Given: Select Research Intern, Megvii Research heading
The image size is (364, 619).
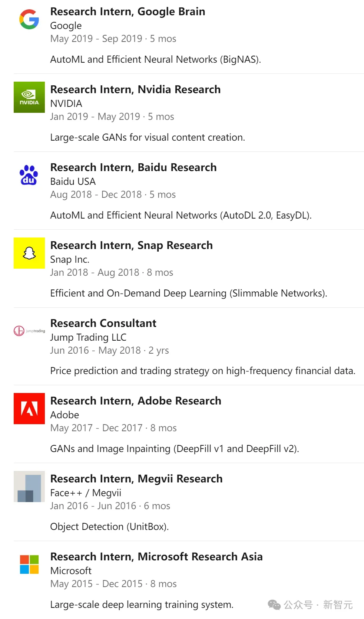Looking at the screenshot, I should (136, 479).
